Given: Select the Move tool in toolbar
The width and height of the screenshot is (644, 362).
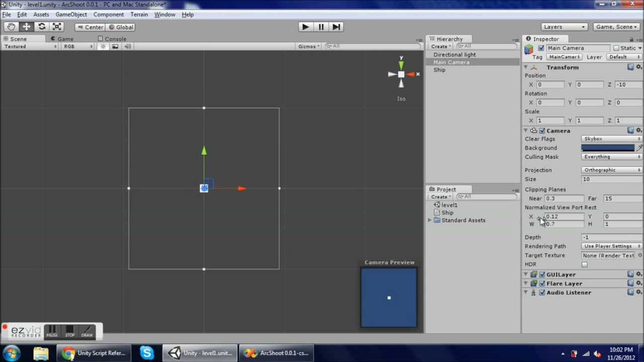Looking at the screenshot, I should click(26, 27).
